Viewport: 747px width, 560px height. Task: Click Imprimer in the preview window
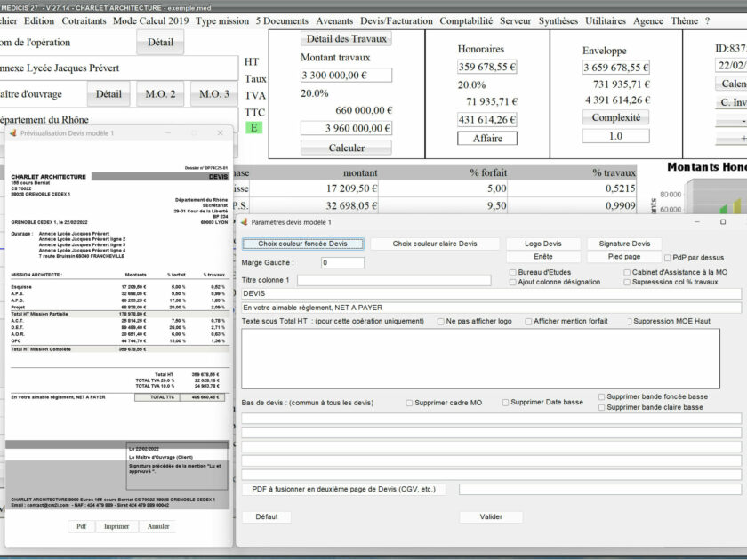[116, 526]
